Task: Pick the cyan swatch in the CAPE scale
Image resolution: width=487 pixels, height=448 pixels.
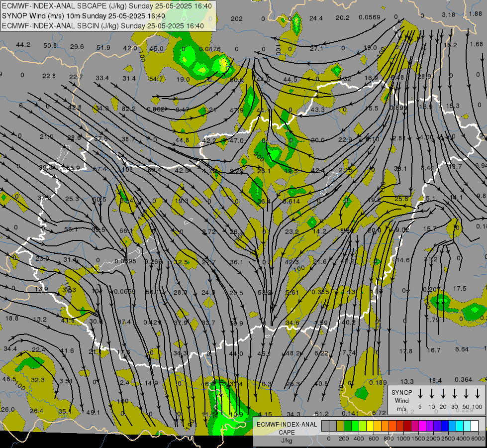Action: coord(459,426)
